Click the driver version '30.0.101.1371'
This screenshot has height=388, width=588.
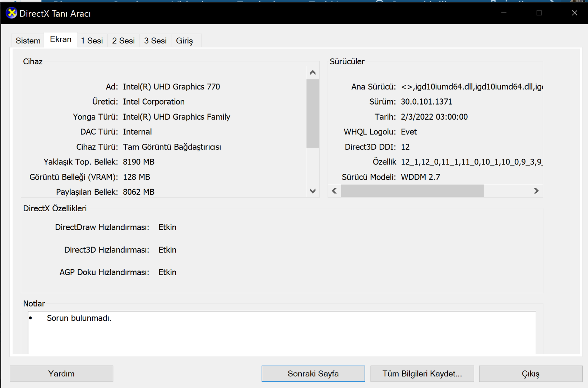point(426,102)
